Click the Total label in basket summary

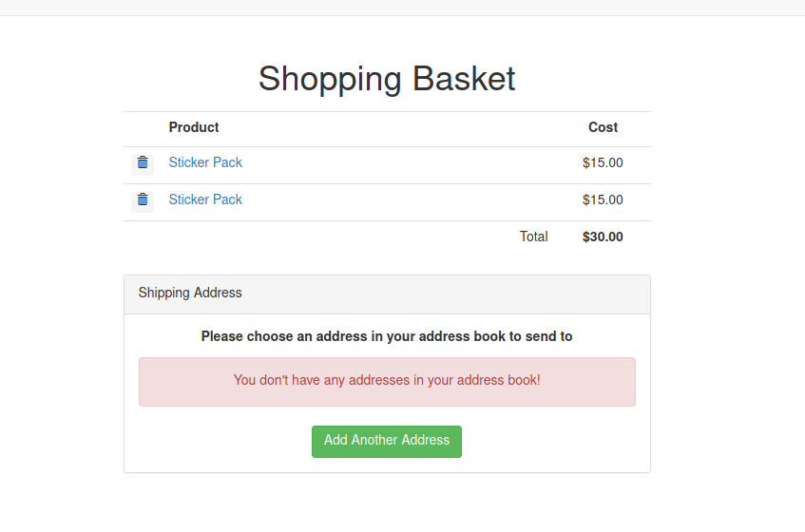(533, 237)
